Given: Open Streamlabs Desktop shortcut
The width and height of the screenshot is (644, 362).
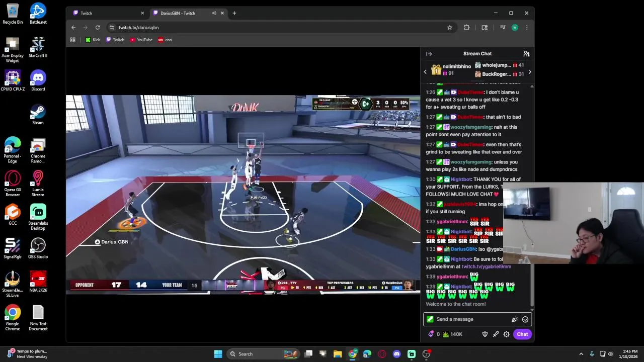Looking at the screenshot, I should [x=38, y=217].
